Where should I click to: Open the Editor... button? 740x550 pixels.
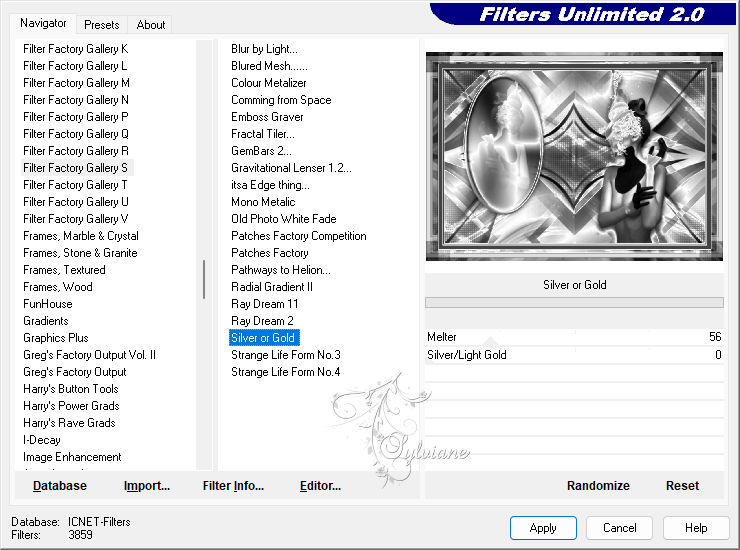(320, 485)
